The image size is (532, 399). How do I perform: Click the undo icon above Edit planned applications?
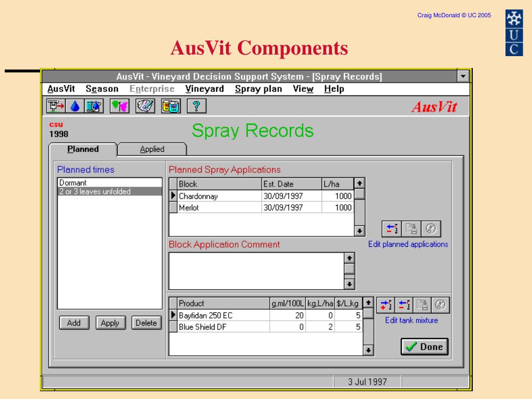pos(431,229)
